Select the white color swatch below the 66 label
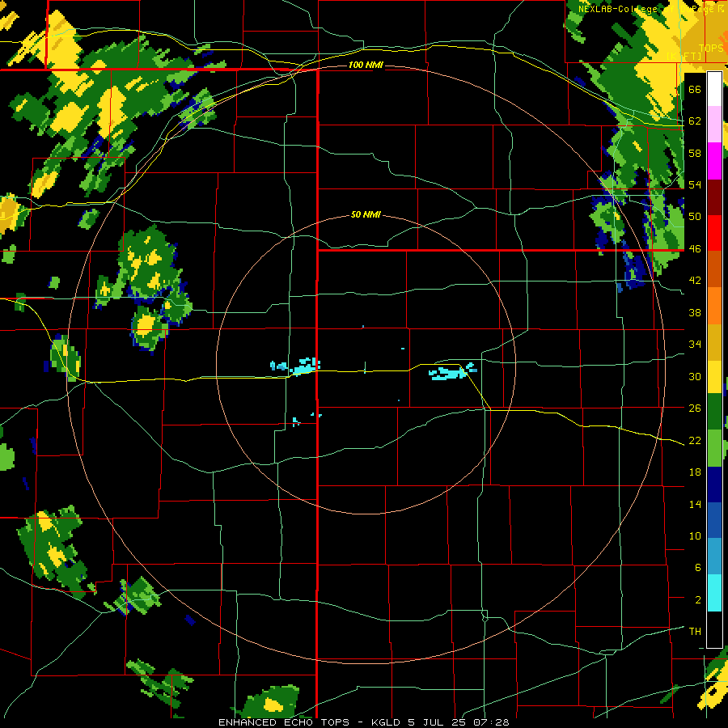 pos(714,89)
